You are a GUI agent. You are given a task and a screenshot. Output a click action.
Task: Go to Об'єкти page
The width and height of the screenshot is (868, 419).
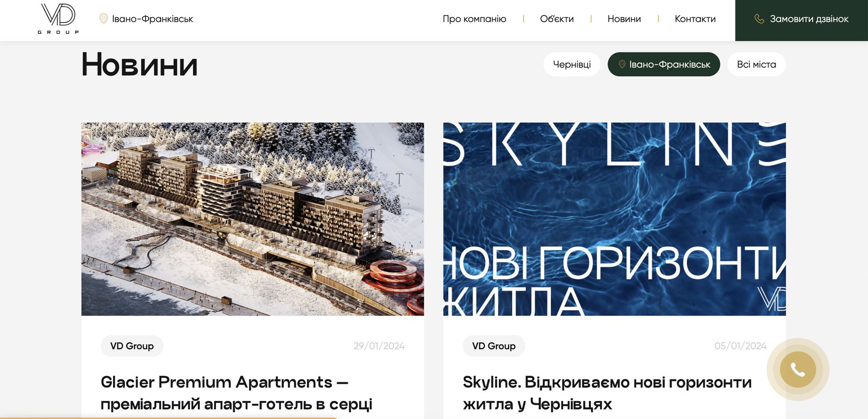click(x=557, y=19)
